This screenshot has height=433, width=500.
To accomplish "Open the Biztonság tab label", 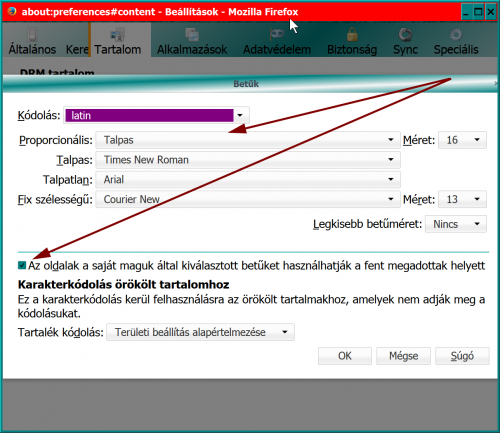I will 352,49.
